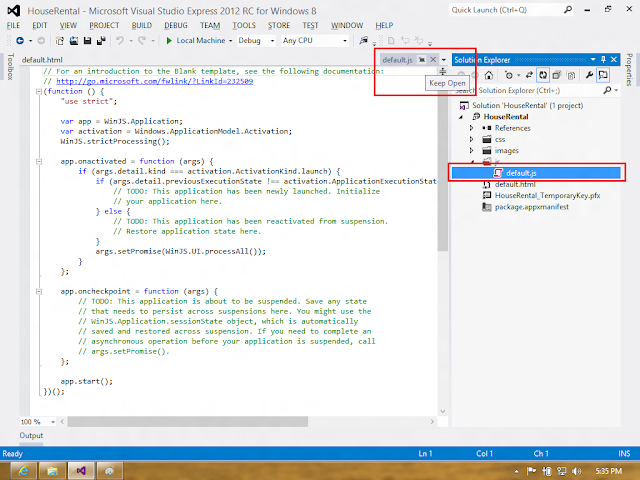640x480 pixels.
Task: Collapse the app.onactivated function outline
Action: pyautogui.click(x=39, y=162)
